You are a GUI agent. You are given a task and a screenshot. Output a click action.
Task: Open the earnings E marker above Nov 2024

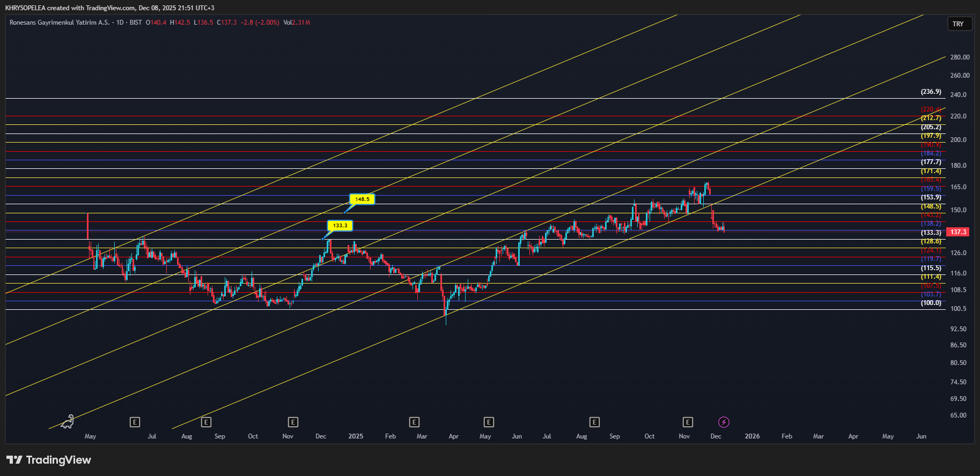[292, 422]
